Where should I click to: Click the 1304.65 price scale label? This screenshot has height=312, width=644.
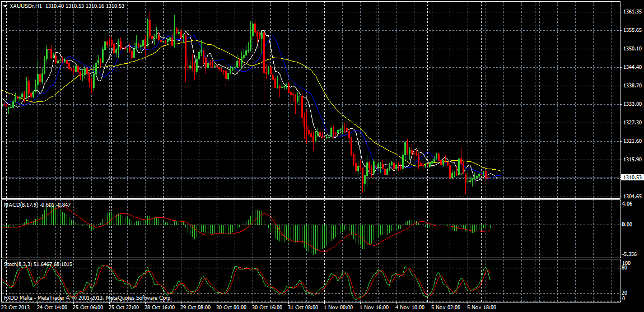(x=631, y=197)
